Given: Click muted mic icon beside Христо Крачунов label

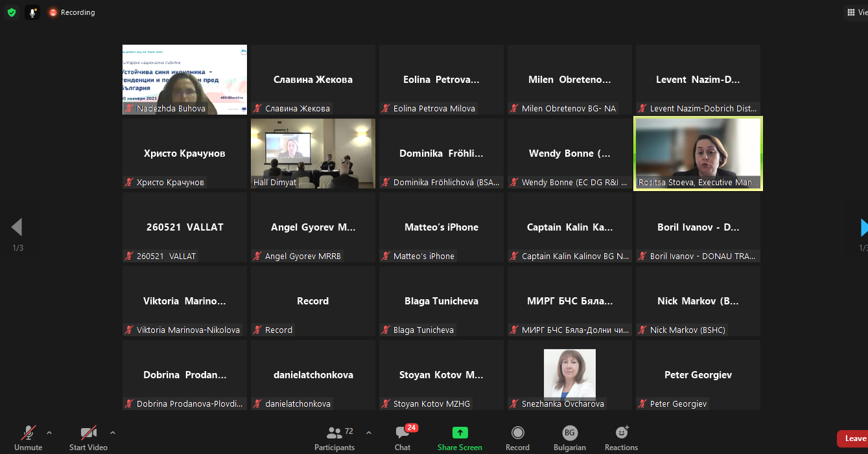Looking at the screenshot, I should (x=129, y=182).
